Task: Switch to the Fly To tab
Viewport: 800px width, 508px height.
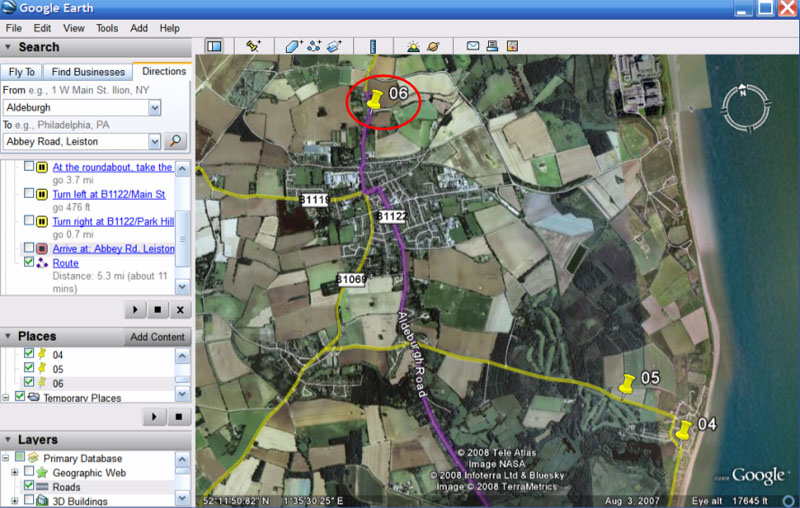Action: 21,72
